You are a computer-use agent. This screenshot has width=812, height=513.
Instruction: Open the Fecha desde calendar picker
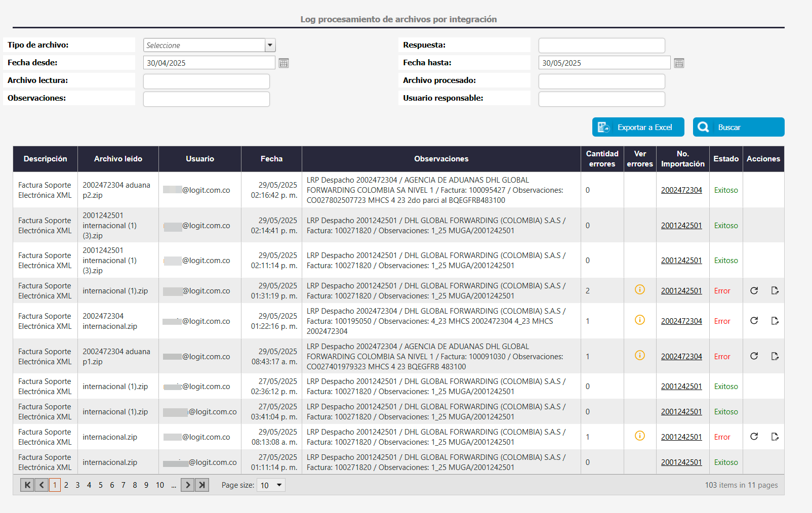[283, 63]
